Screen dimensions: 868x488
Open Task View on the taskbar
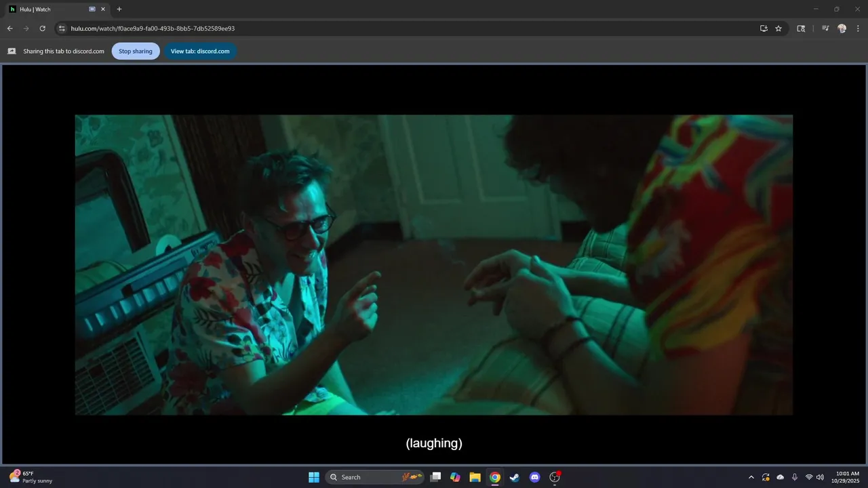coord(436,477)
